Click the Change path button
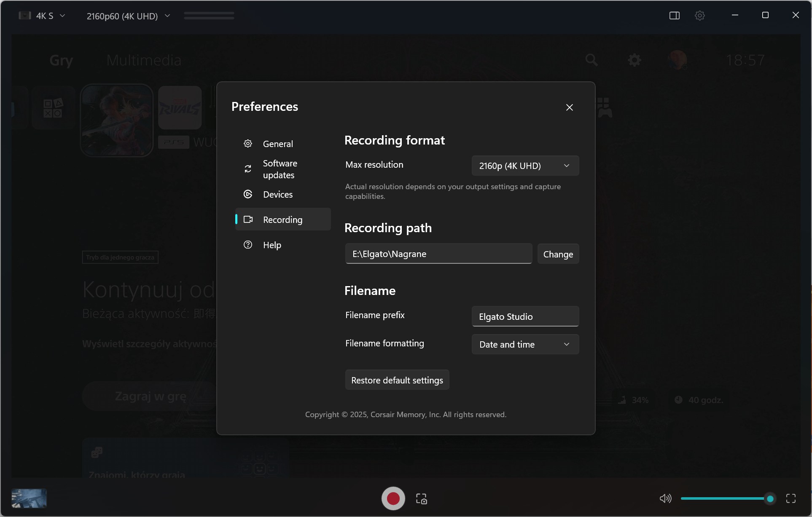 tap(558, 254)
